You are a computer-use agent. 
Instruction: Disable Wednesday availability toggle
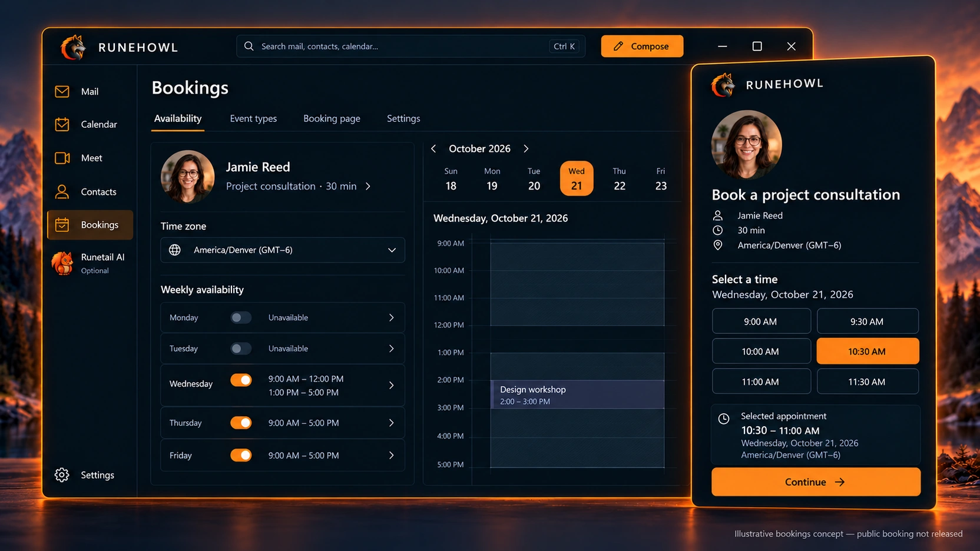(x=241, y=380)
